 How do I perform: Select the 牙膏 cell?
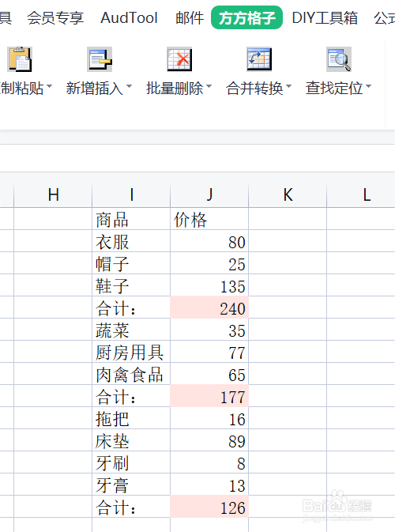click(x=131, y=485)
